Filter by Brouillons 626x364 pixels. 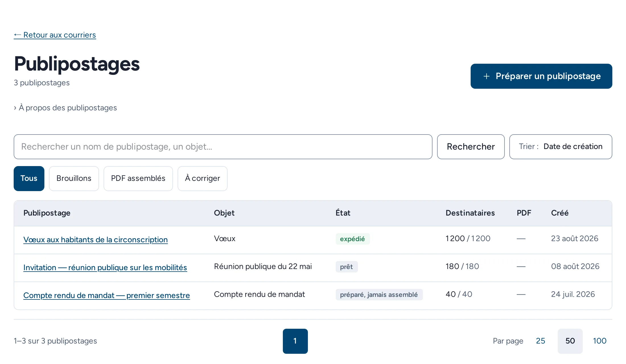(74, 179)
